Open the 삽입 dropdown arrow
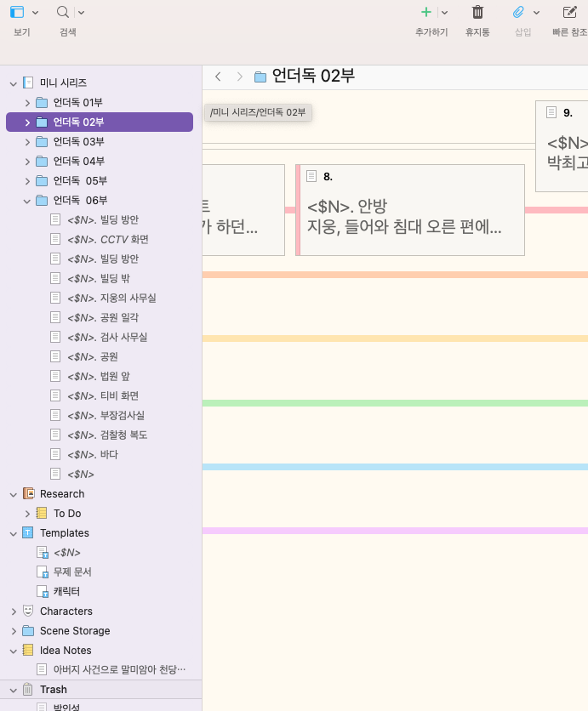Screen dimensions: 588x711 tap(536, 13)
